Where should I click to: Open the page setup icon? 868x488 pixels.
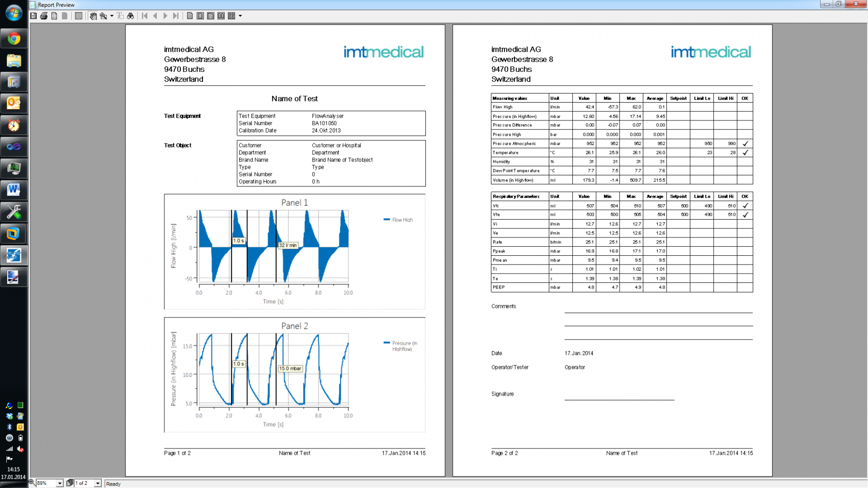[54, 16]
